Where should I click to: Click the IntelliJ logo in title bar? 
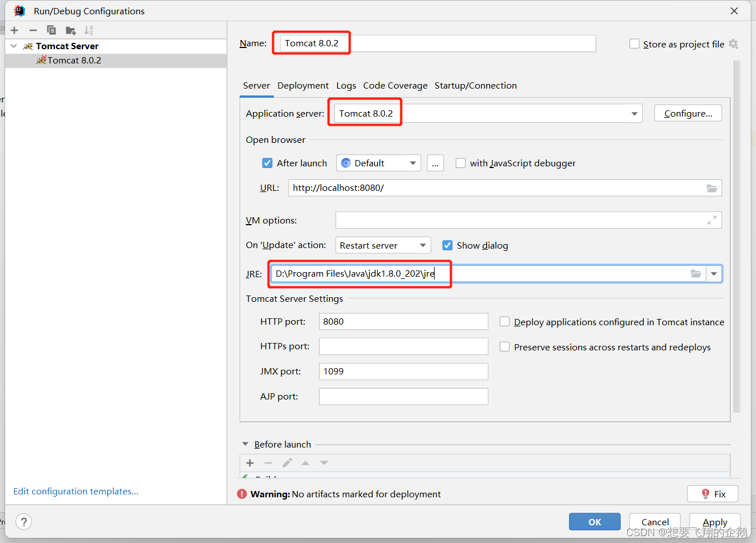[x=19, y=11]
